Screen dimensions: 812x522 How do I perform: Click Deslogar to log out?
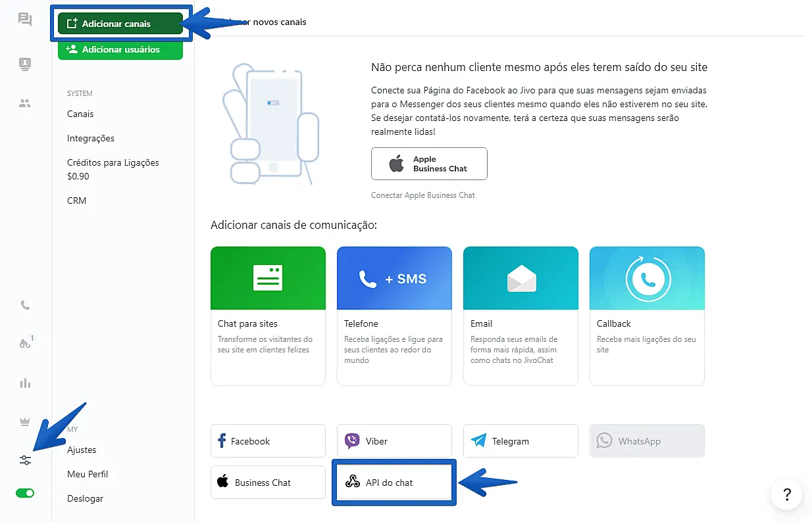click(x=86, y=498)
